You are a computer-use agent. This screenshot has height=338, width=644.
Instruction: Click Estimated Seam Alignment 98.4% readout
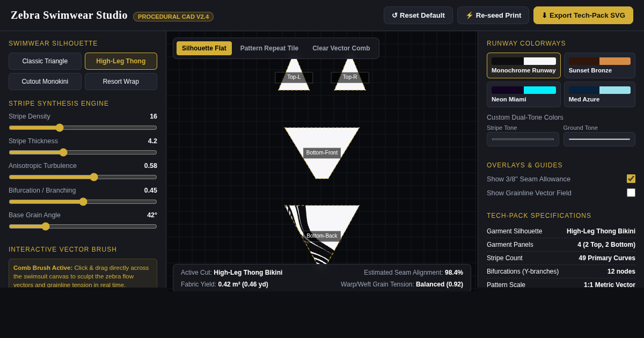tap(413, 273)
